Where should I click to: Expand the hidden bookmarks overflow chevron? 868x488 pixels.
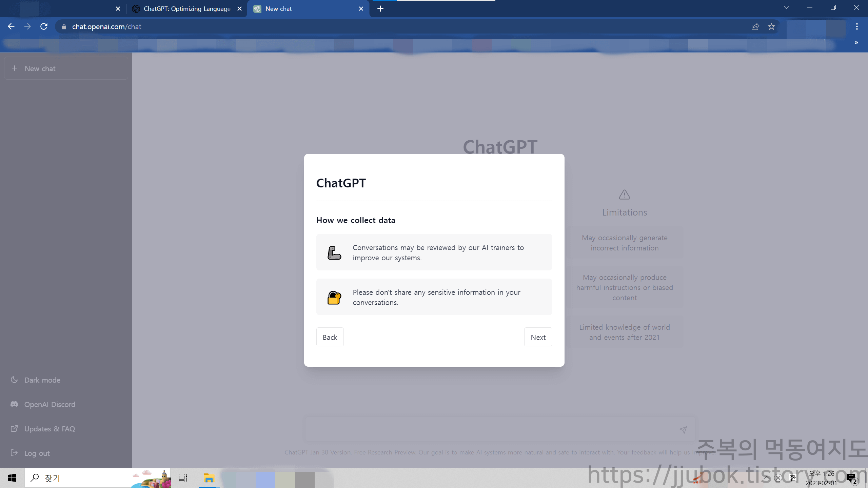[x=856, y=43]
